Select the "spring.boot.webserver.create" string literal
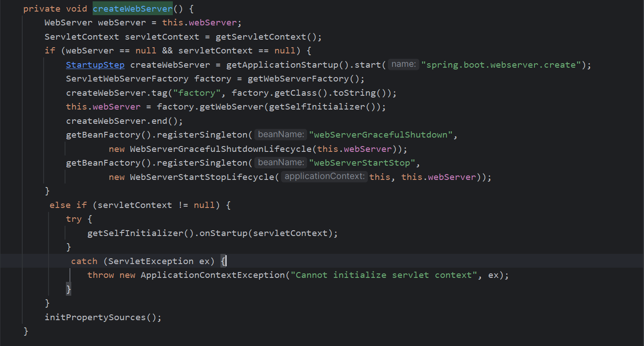The height and width of the screenshot is (346, 644). pyautogui.click(x=501, y=65)
